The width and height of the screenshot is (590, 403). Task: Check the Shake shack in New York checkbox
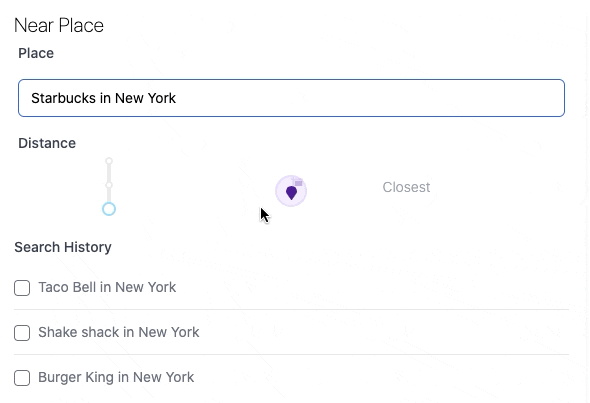(22, 333)
